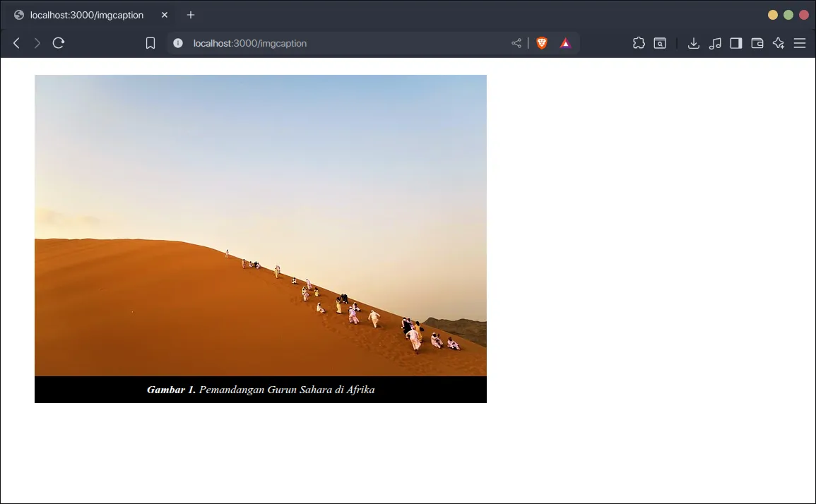Launch the Leo AI assistant
The image size is (816, 504).
pyautogui.click(x=778, y=43)
